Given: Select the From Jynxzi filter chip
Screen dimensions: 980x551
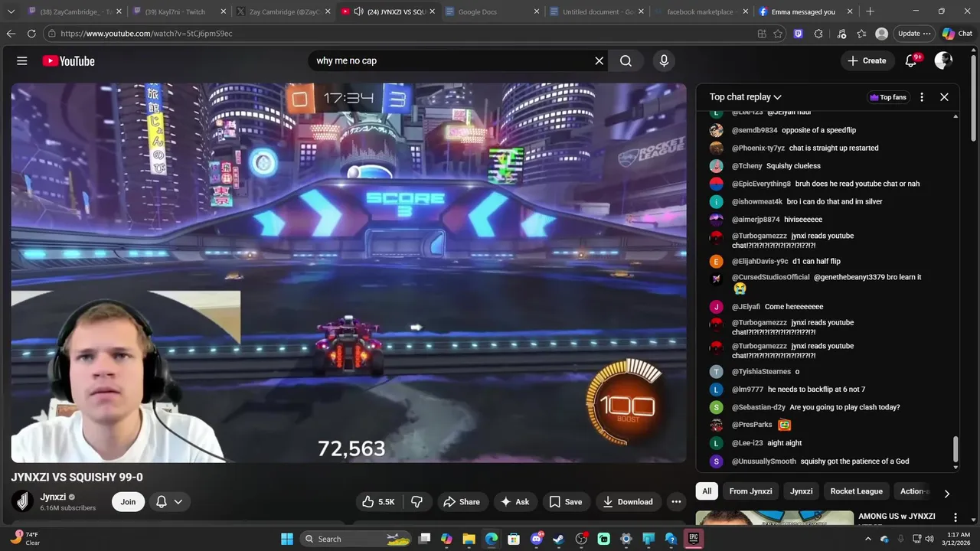Looking at the screenshot, I should 750,491.
